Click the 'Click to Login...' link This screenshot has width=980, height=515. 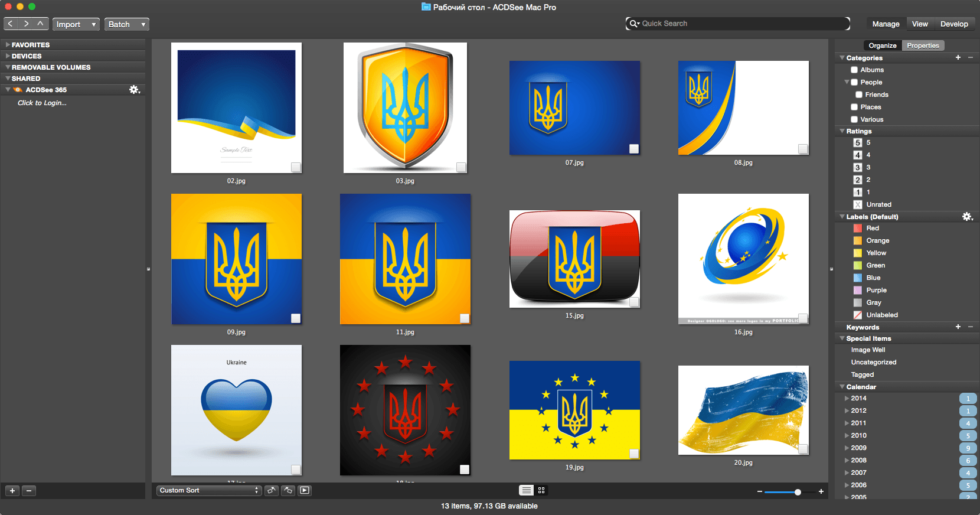pyautogui.click(x=42, y=103)
